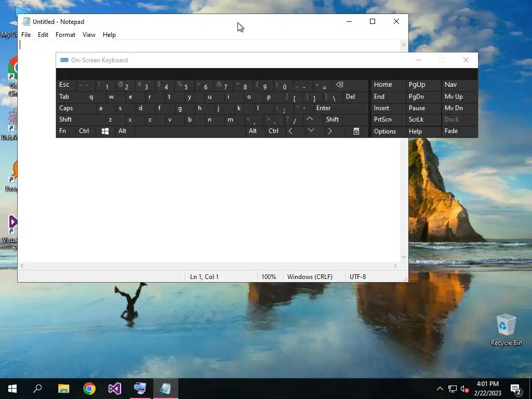This screenshot has height=399, width=532.
Task: Click the Fade key on keyboard
Action: [x=459, y=131]
